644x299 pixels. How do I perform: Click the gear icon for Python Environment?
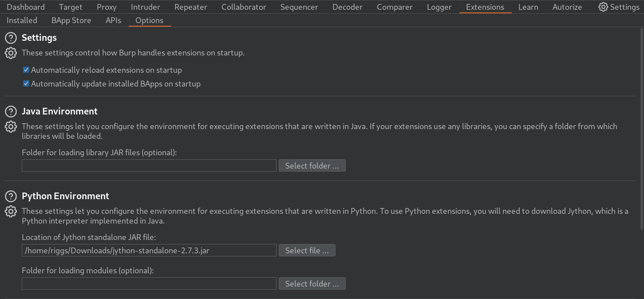pyautogui.click(x=11, y=212)
